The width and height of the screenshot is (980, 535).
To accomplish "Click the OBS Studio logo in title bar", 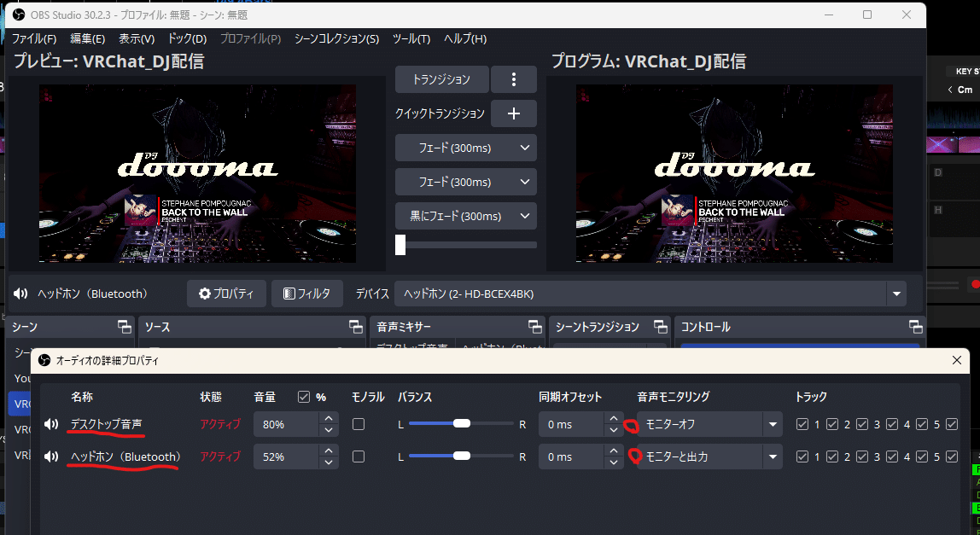I will point(19,15).
